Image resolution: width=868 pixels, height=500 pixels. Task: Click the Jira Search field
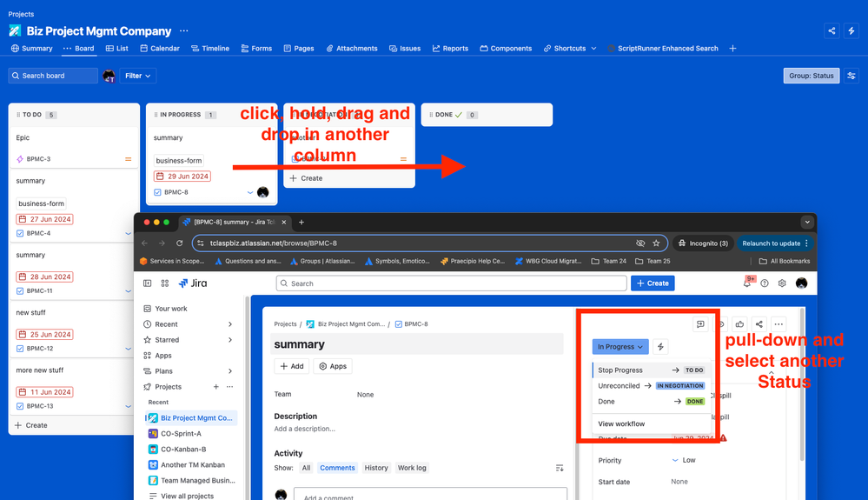click(451, 283)
